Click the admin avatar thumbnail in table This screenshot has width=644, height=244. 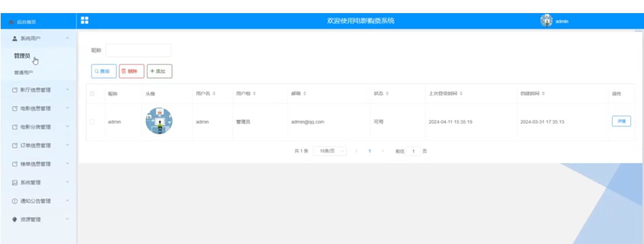(x=159, y=121)
